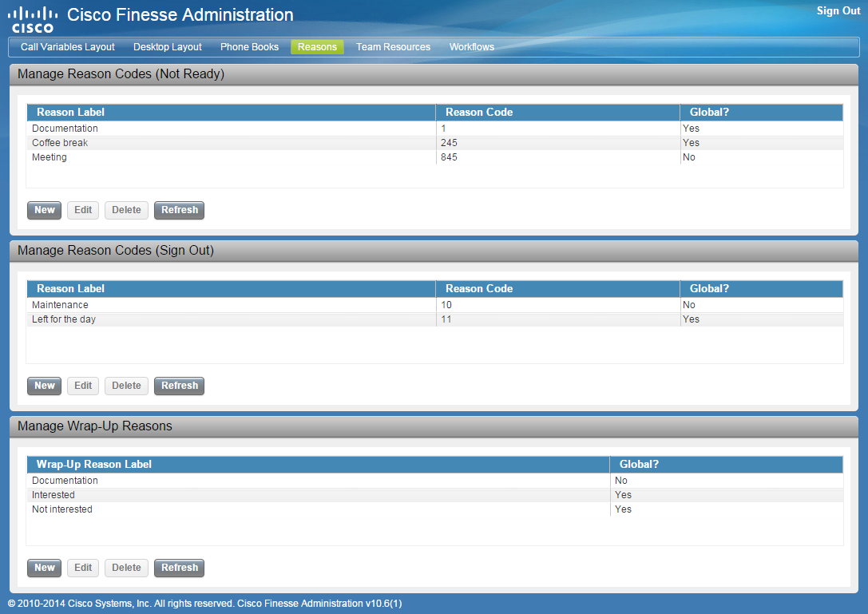Image resolution: width=868 pixels, height=614 pixels.
Task: Open the Team Resources tab
Action: tap(393, 47)
